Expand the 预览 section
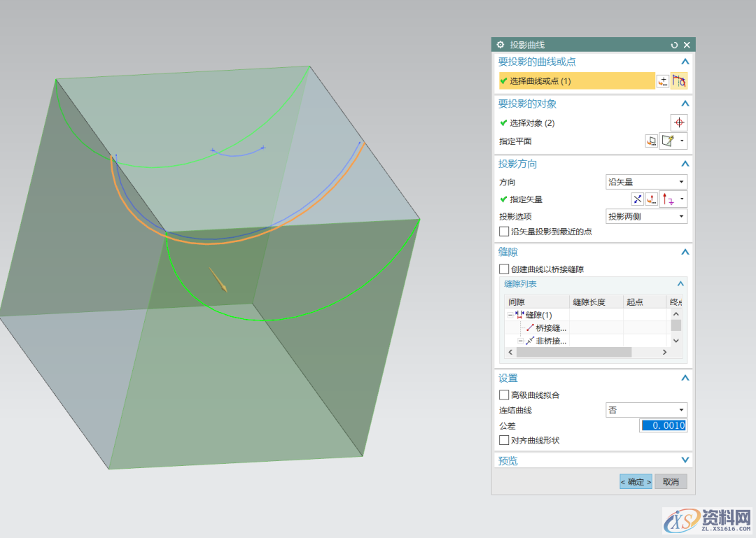The height and width of the screenshot is (538, 756). click(685, 460)
